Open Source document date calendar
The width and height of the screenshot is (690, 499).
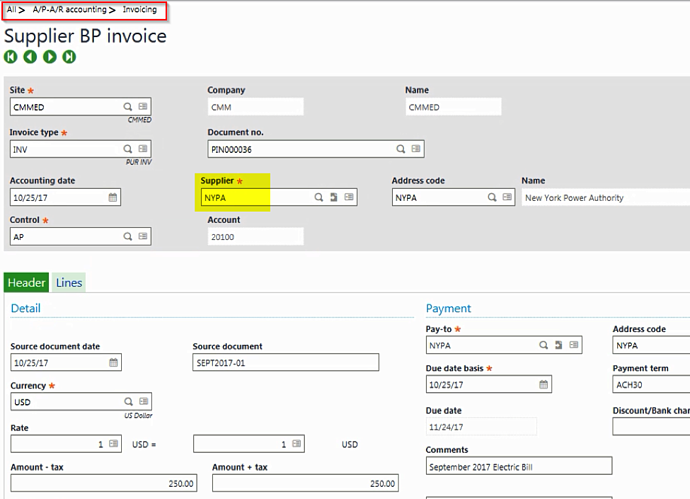[113, 362]
